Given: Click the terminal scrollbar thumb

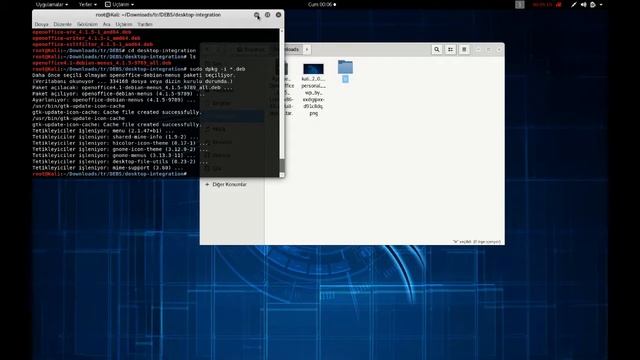Looking at the screenshot, I should 282,165.
